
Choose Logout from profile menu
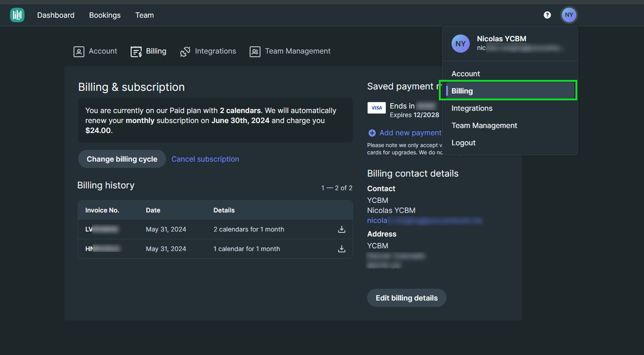click(x=463, y=143)
